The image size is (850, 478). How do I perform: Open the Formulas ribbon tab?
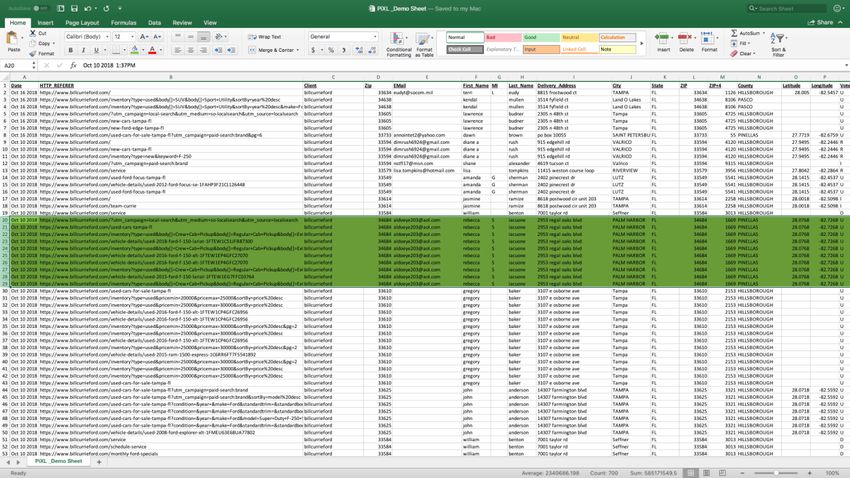123,23
